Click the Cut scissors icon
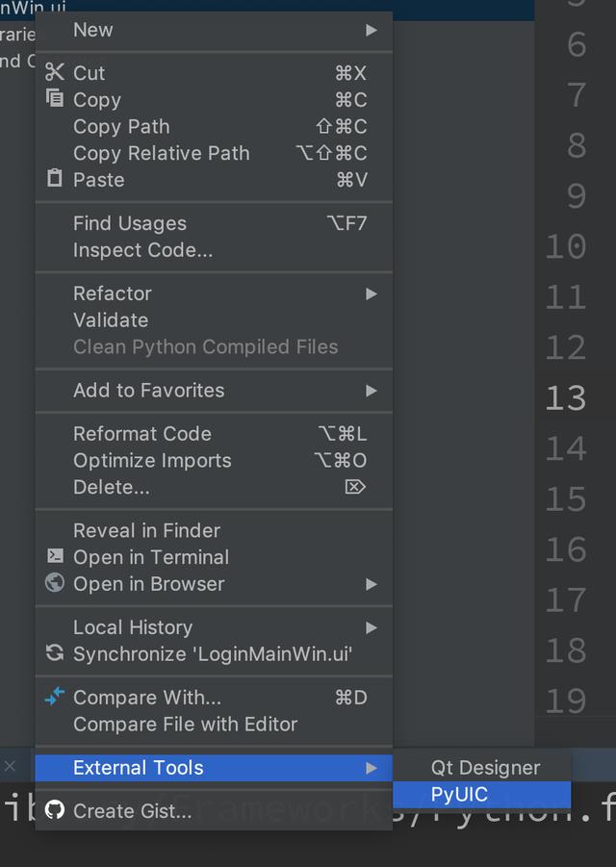This screenshot has height=867, width=616. click(55, 72)
